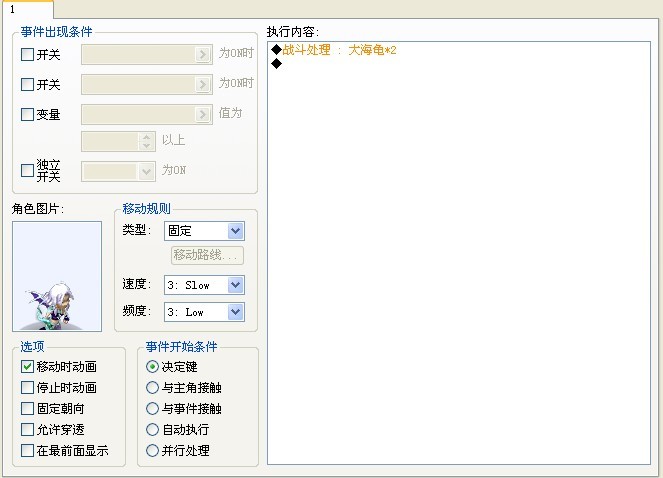Open second 开关 selection arrow button
Screen dimensions: 663x478
click(203, 85)
